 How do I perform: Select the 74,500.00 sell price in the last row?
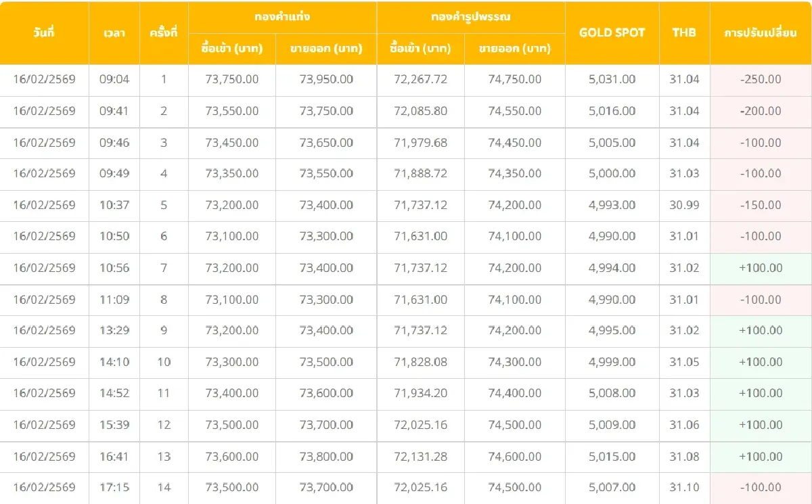pos(514,486)
